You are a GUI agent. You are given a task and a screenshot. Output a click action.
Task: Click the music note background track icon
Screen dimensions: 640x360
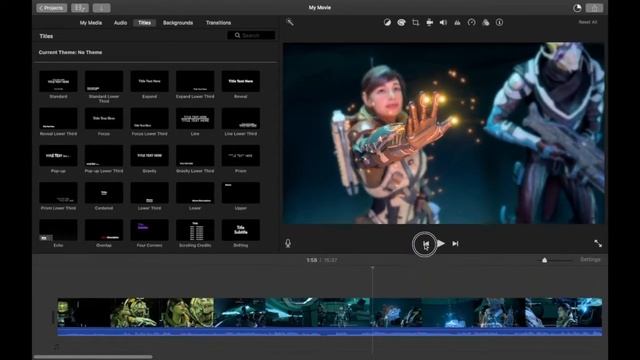[56, 347]
